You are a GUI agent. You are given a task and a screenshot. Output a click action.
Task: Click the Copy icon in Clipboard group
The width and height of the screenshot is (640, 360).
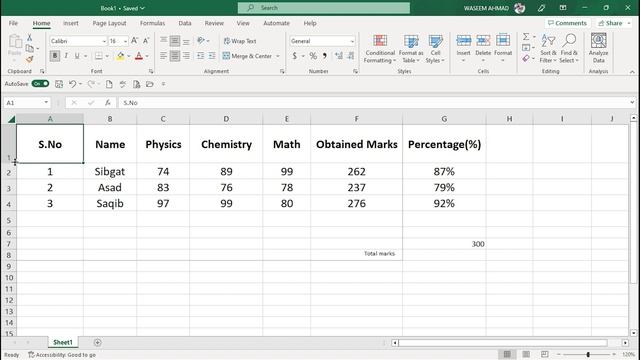click(29, 48)
